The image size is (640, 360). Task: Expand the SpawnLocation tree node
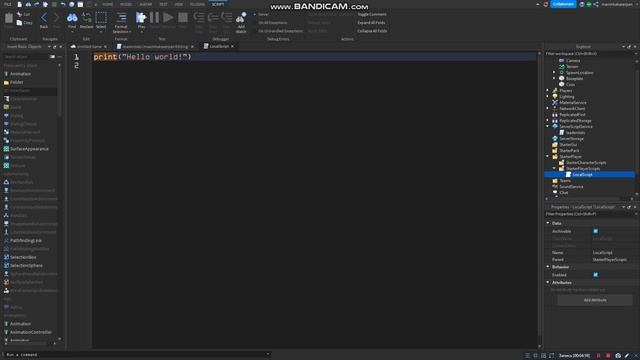pyautogui.click(x=554, y=72)
